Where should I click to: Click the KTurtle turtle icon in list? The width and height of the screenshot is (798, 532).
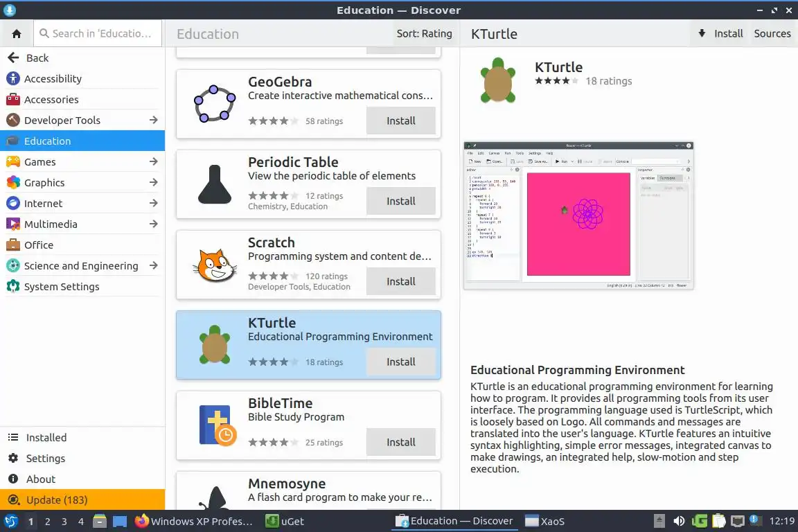(214, 345)
